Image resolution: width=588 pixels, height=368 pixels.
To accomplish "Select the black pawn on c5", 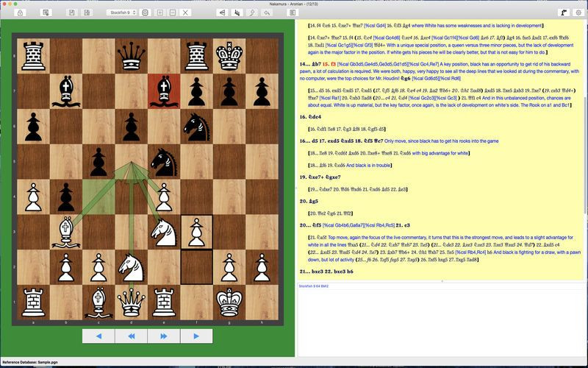I will click(x=98, y=162).
